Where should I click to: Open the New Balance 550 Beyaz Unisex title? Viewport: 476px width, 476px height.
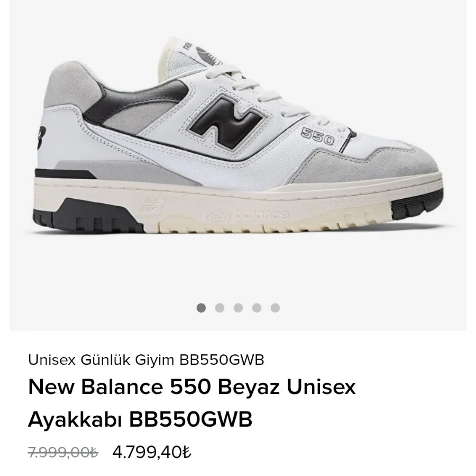pyautogui.click(x=191, y=387)
